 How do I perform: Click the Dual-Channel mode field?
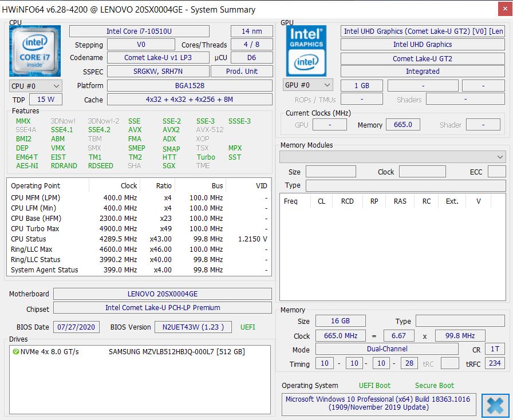click(386, 349)
